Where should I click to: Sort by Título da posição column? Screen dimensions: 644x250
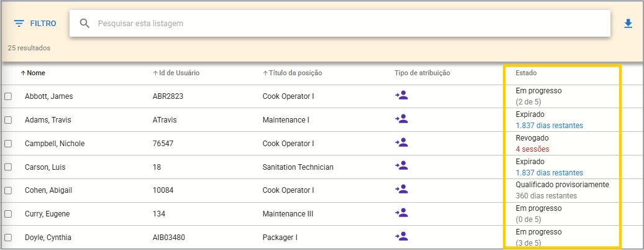295,73
